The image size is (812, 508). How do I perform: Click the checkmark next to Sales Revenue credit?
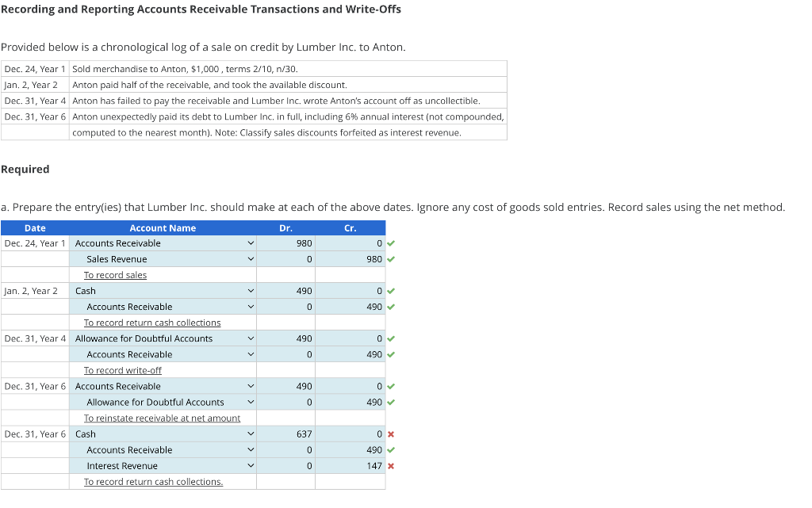click(x=389, y=259)
